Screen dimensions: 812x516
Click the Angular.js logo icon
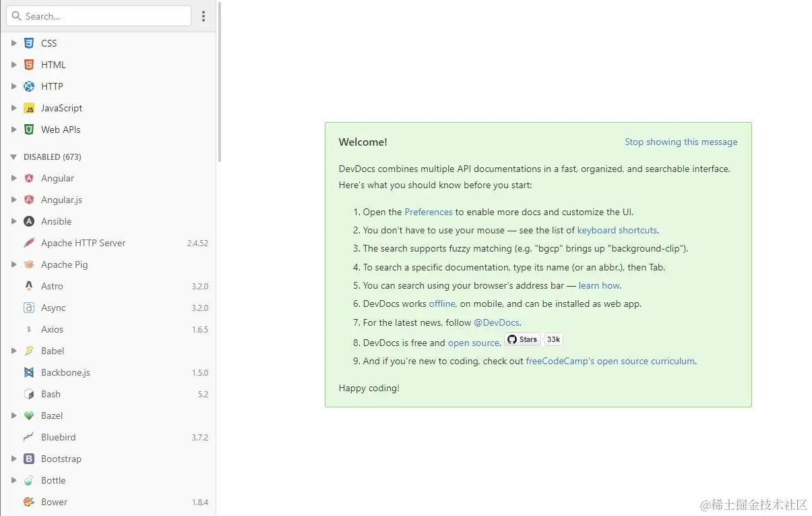(29, 200)
